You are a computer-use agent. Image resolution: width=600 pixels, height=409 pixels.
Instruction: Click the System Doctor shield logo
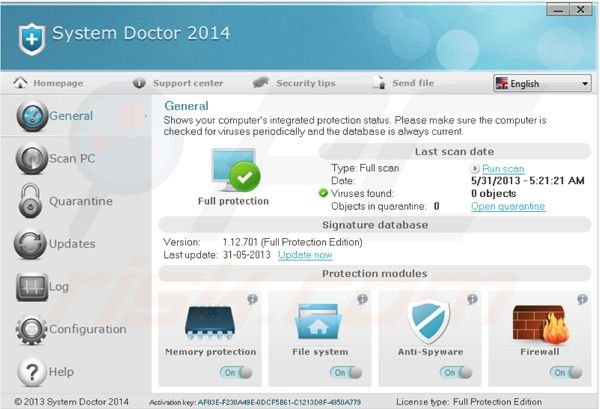coord(32,39)
